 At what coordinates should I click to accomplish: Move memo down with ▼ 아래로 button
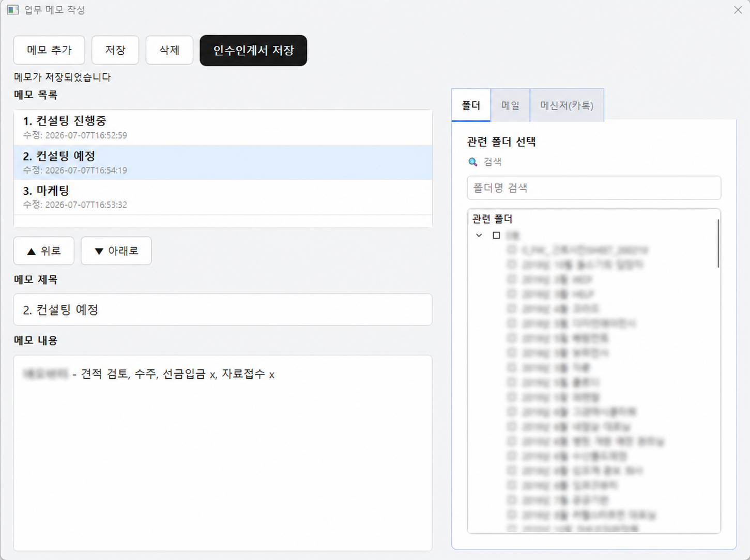coord(116,251)
